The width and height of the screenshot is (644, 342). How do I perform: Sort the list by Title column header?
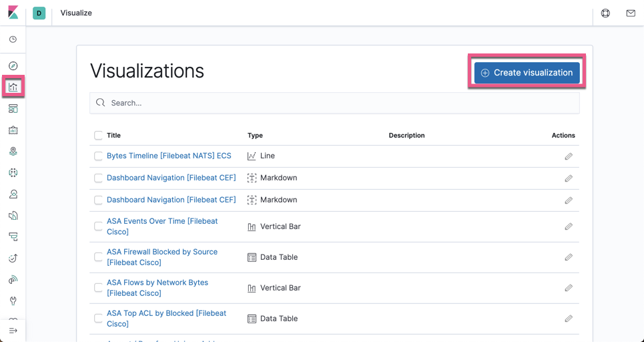point(113,135)
